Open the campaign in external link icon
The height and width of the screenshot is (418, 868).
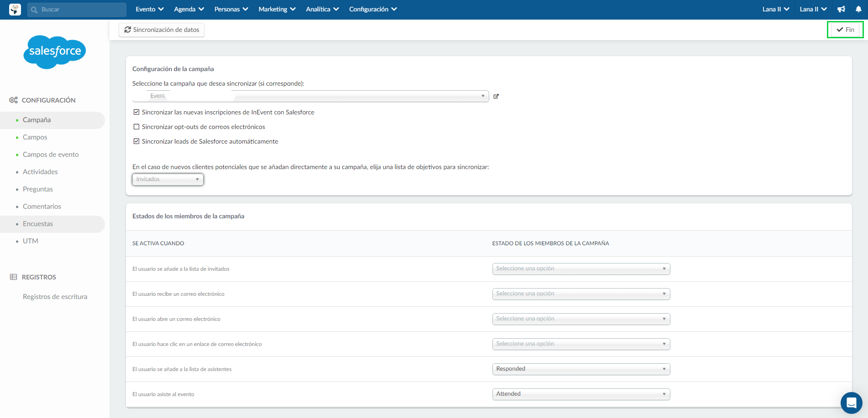[x=496, y=96]
